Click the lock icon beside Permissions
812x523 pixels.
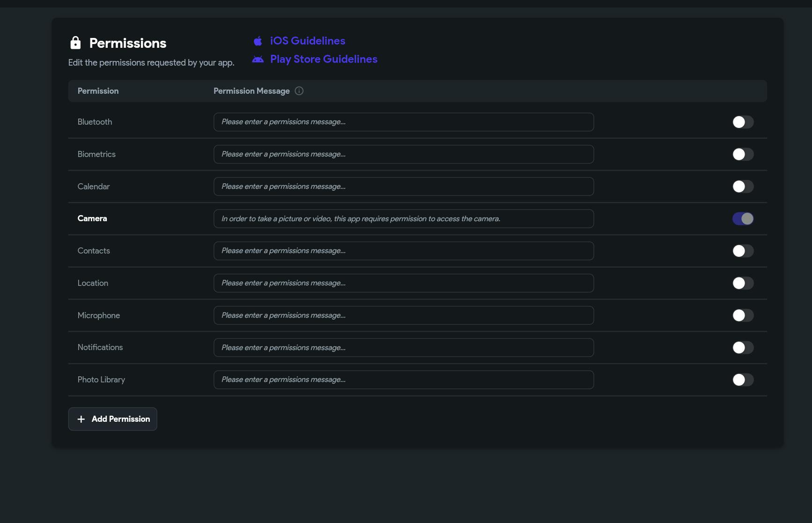click(75, 43)
